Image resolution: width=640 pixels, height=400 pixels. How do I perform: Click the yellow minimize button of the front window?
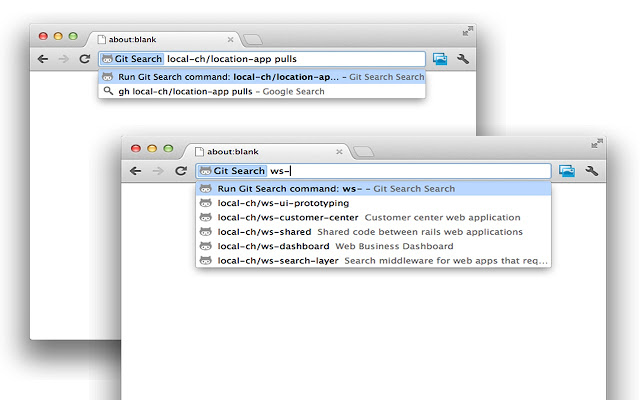click(152, 149)
